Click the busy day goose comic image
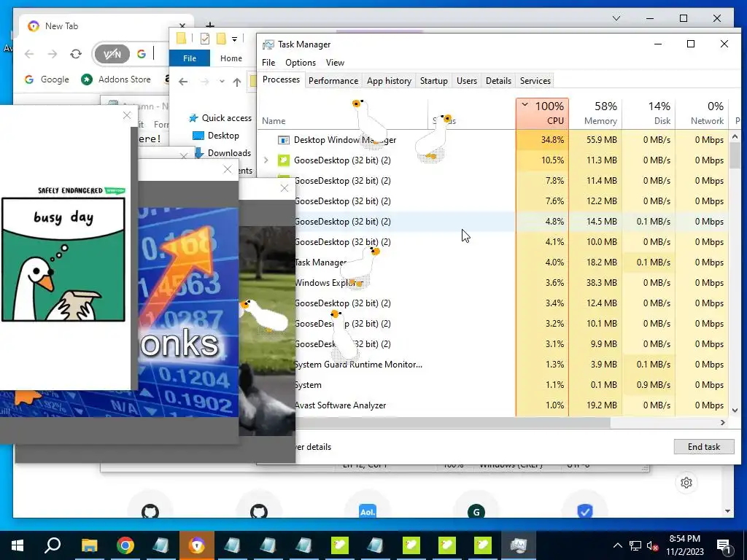 [x=63, y=260]
